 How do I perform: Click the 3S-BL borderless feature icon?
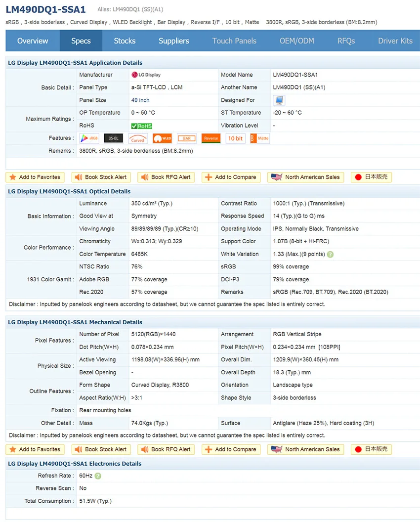coord(114,138)
